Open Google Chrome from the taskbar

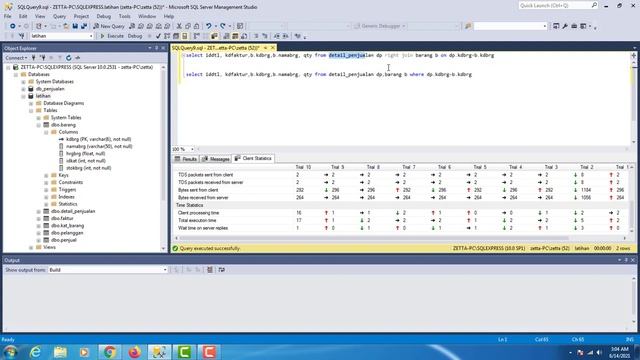(109, 352)
